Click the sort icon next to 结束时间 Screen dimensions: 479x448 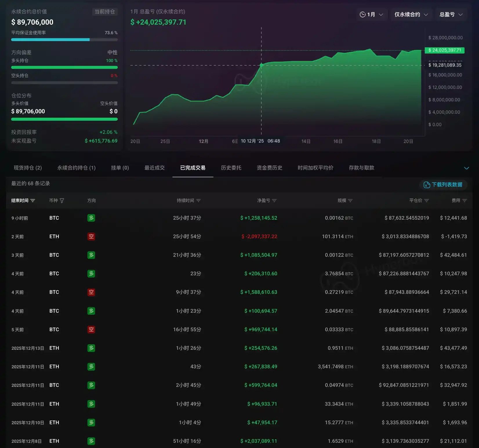(x=33, y=200)
